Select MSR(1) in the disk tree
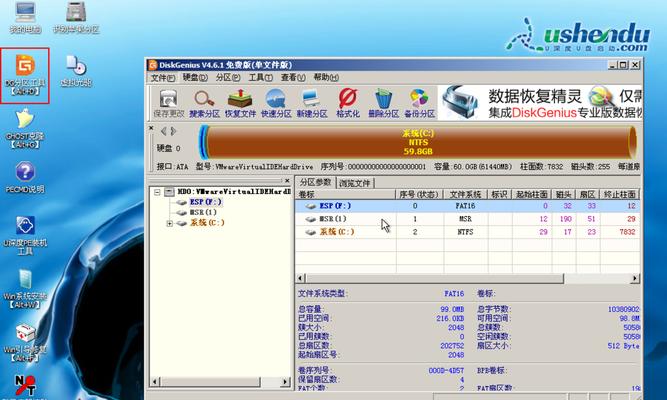This screenshot has height=400, width=667. tap(203, 212)
